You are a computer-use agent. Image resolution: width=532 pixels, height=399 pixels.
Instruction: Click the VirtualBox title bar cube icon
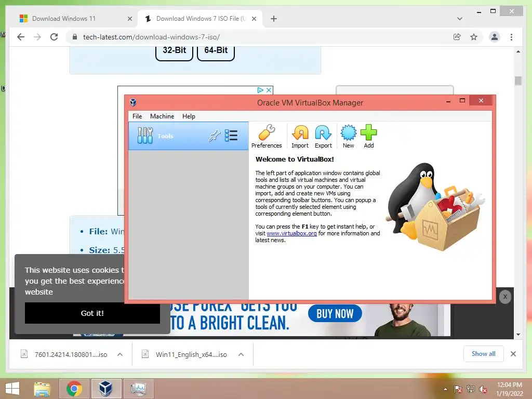pos(133,102)
